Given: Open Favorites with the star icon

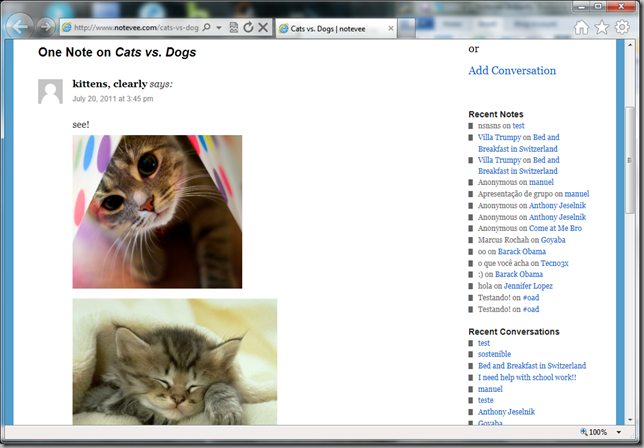Looking at the screenshot, I should [x=602, y=28].
